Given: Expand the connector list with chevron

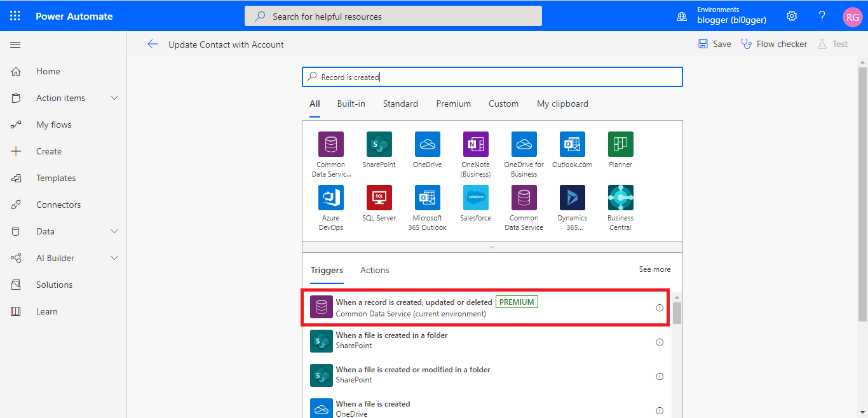Looking at the screenshot, I should click(x=492, y=247).
